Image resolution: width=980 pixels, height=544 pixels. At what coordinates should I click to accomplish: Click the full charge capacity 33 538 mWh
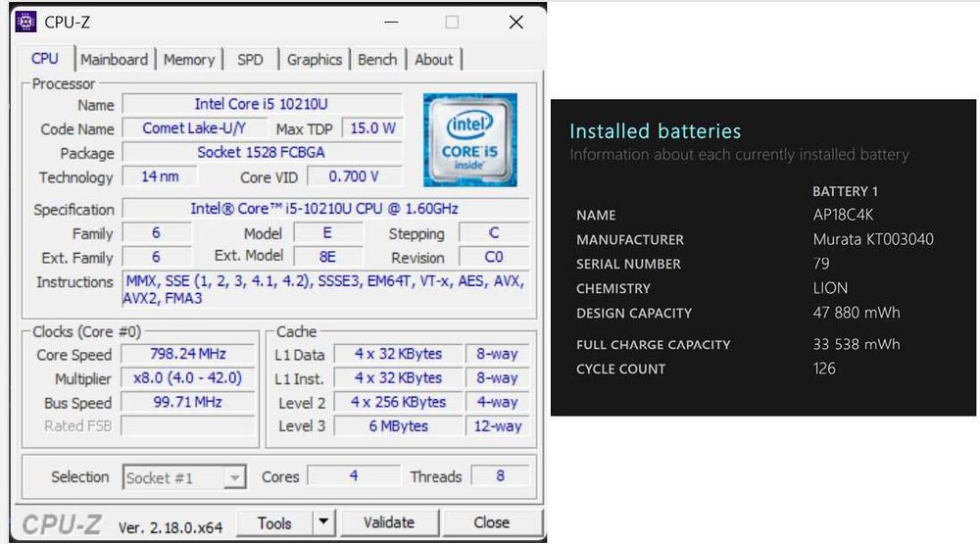coord(857,344)
